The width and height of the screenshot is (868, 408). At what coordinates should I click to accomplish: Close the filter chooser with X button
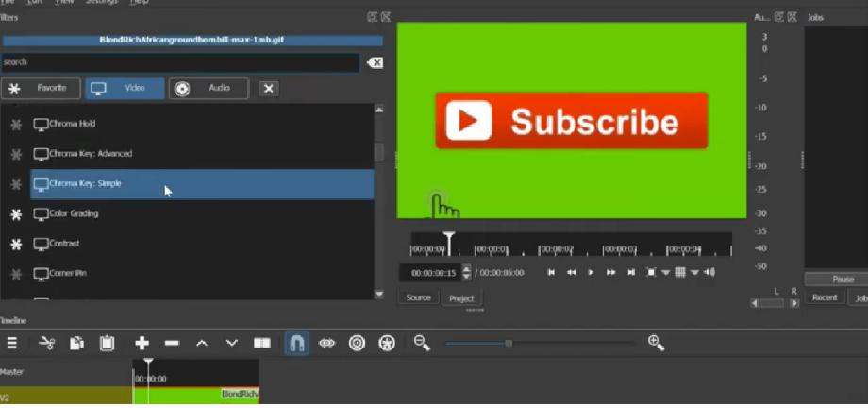coord(269,89)
